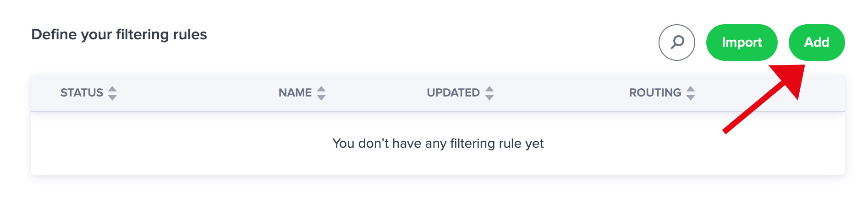The width and height of the screenshot is (868, 214).
Task: Select the NAME column header label
Action: (x=295, y=93)
